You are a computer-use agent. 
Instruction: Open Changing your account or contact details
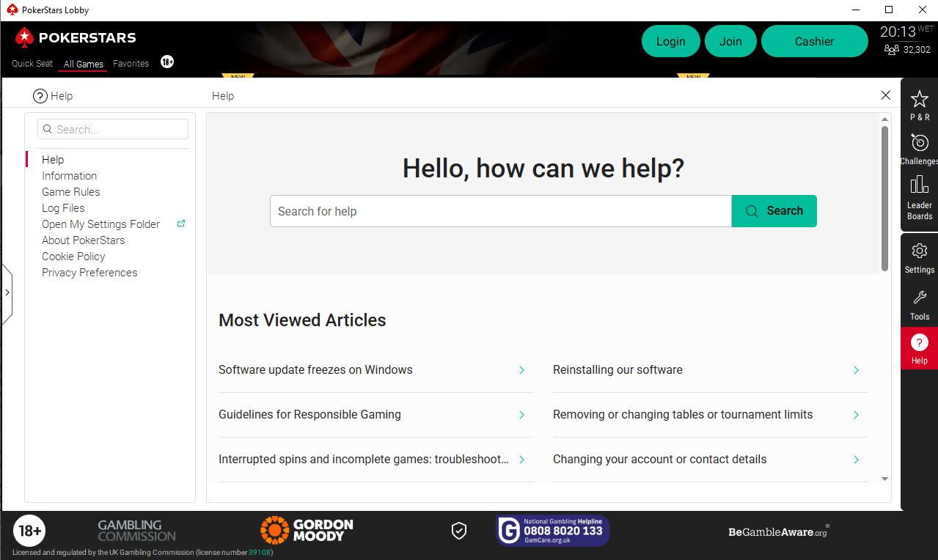coord(660,460)
